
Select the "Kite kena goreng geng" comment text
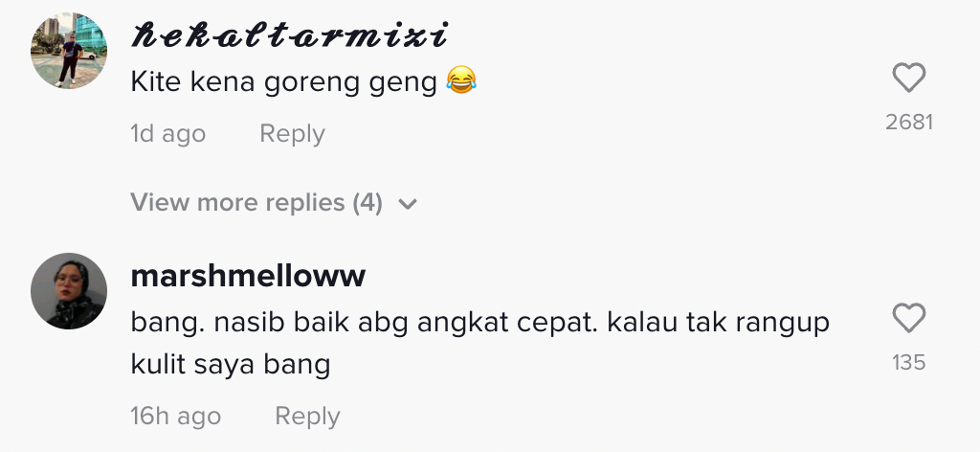click(283, 82)
